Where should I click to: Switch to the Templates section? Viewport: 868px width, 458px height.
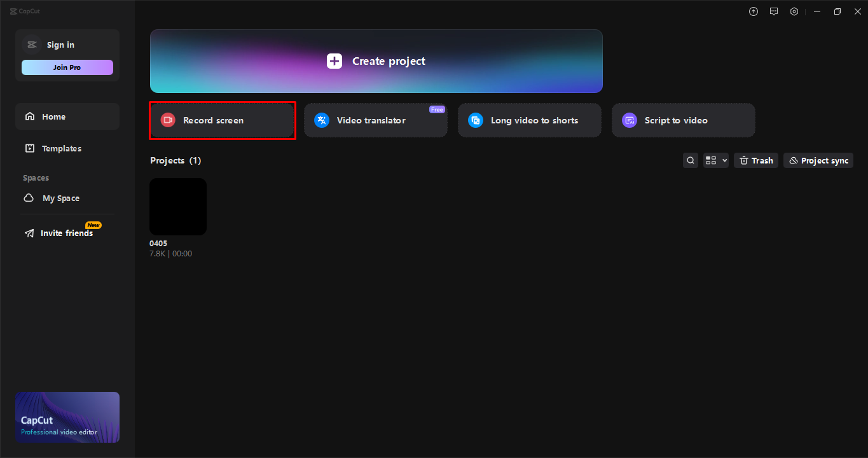[x=60, y=148]
